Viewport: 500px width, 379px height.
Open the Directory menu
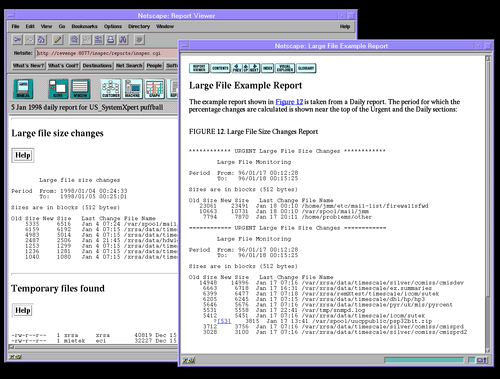pyautogui.click(x=139, y=26)
